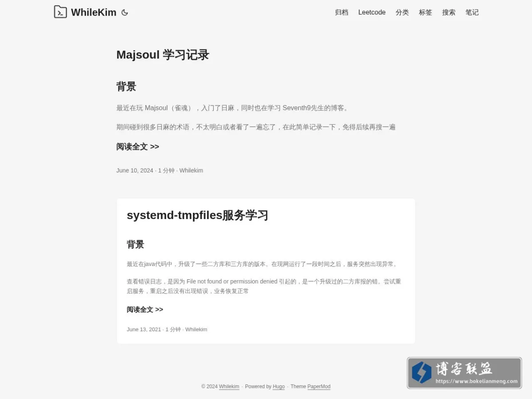Open the Hugo link in the footer
Screen dimensions: 532x399
point(279,387)
